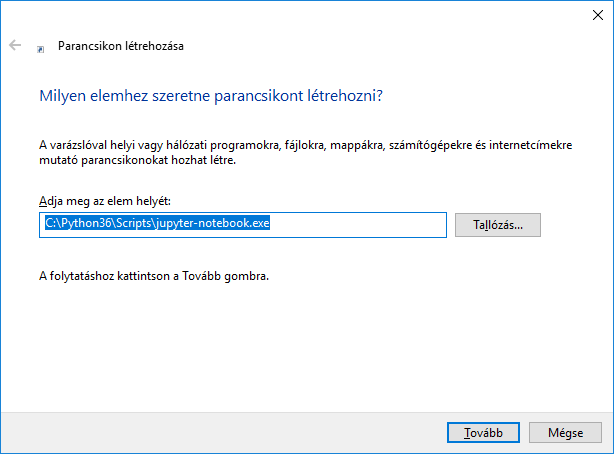Image resolution: width=614 pixels, height=454 pixels.
Task: Open the Tallózás browse dialog
Action: pyautogui.click(x=497, y=225)
